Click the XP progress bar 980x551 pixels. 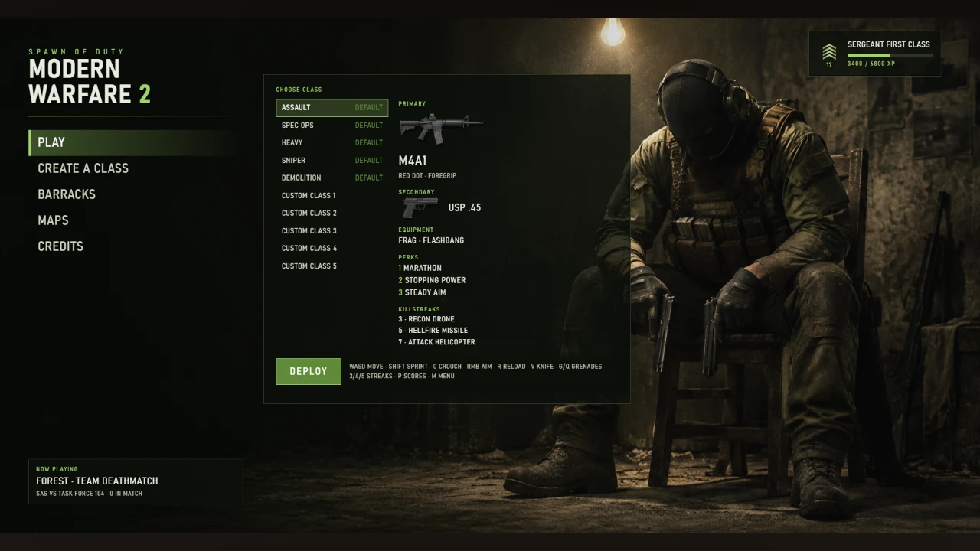pos(890,55)
